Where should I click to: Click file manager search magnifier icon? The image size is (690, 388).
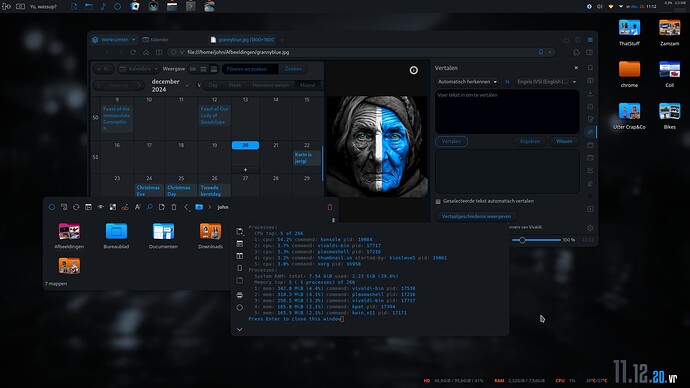pos(150,207)
